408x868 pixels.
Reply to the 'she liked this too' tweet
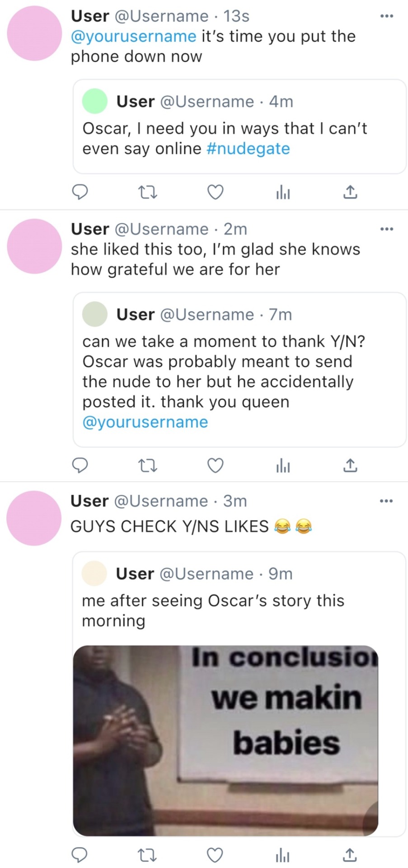tap(80, 465)
